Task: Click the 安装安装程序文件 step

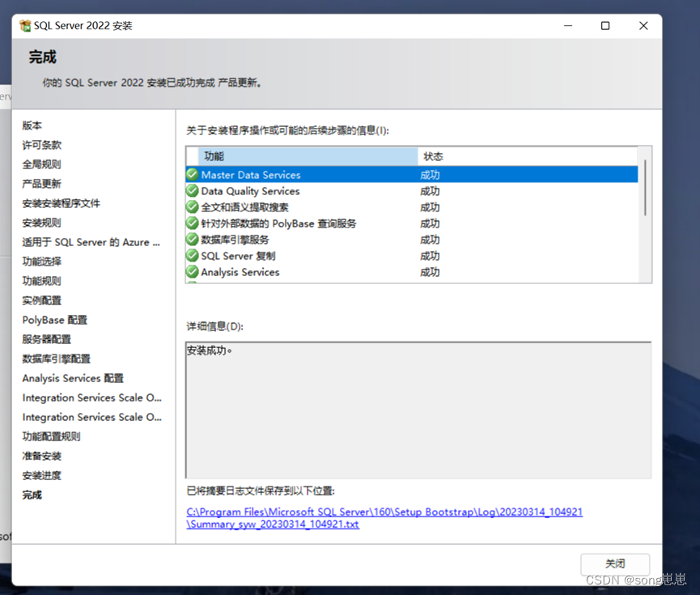Action: tap(62, 203)
